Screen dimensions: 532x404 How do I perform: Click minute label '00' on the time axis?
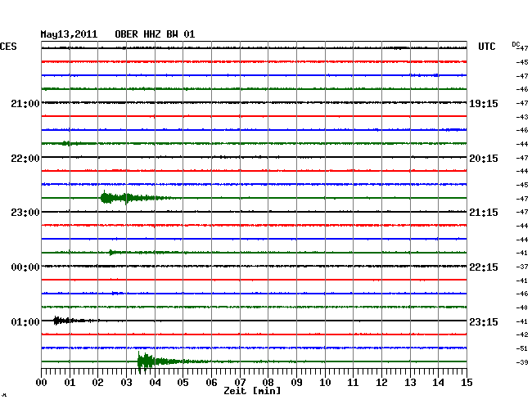(42, 383)
